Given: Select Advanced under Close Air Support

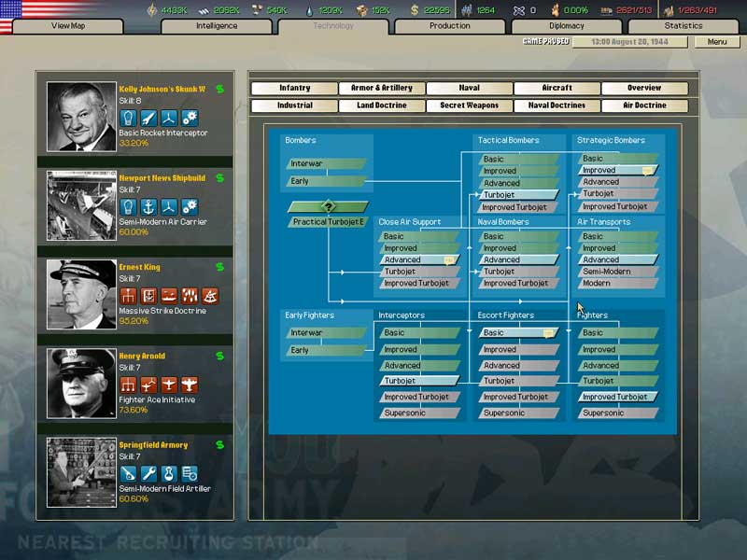Looking at the screenshot, I should (419, 259).
